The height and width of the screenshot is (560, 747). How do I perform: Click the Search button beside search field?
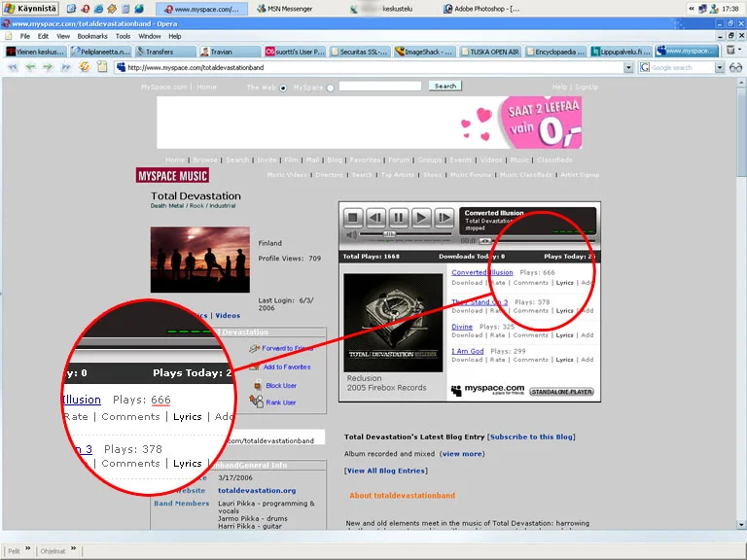click(x=445, y=86)
